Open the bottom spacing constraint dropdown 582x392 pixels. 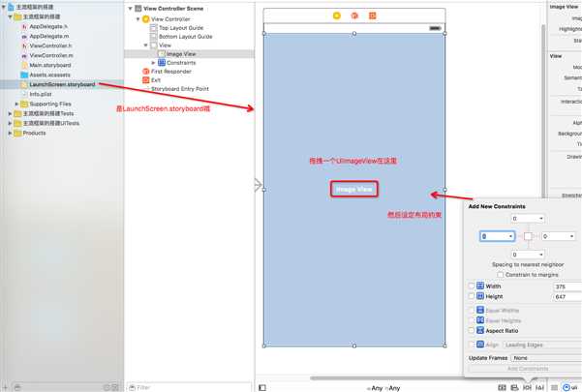(541, 255)
